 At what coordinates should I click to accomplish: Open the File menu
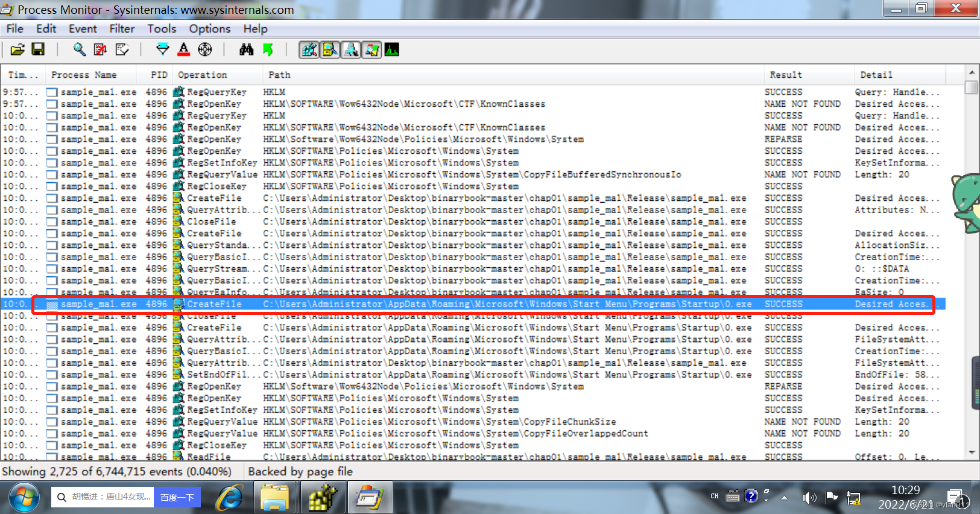click(14, 28)
